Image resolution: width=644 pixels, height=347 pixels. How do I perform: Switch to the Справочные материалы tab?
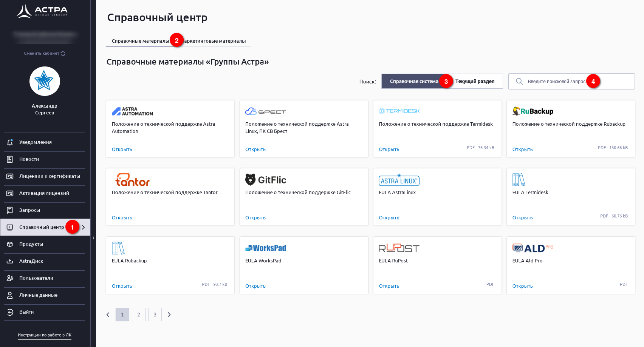(x=140, y=41)
